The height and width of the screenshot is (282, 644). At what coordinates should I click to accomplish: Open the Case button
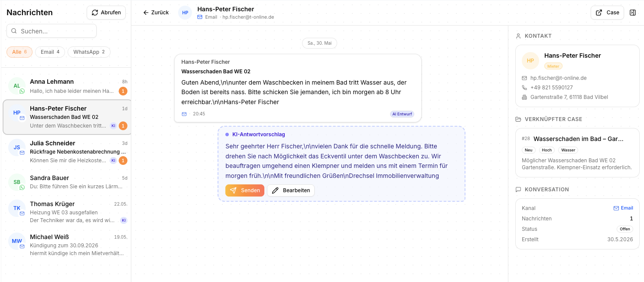(x=607, y=13)
